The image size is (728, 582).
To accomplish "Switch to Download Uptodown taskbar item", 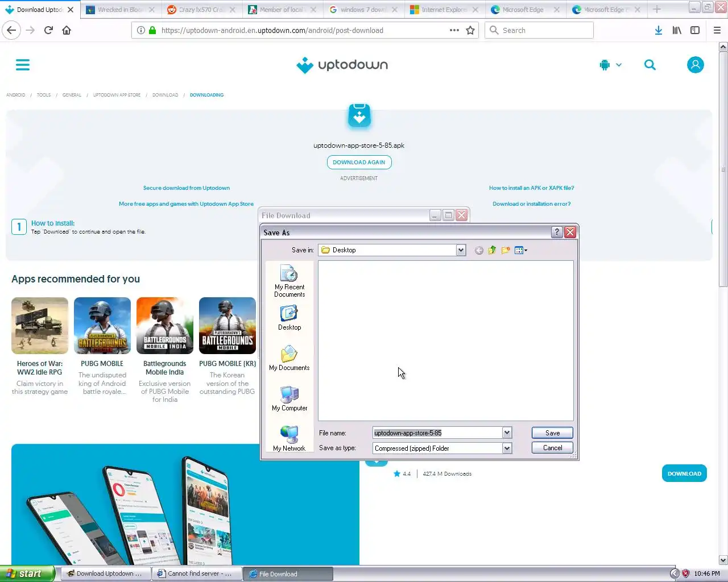I will click(106, 573).
